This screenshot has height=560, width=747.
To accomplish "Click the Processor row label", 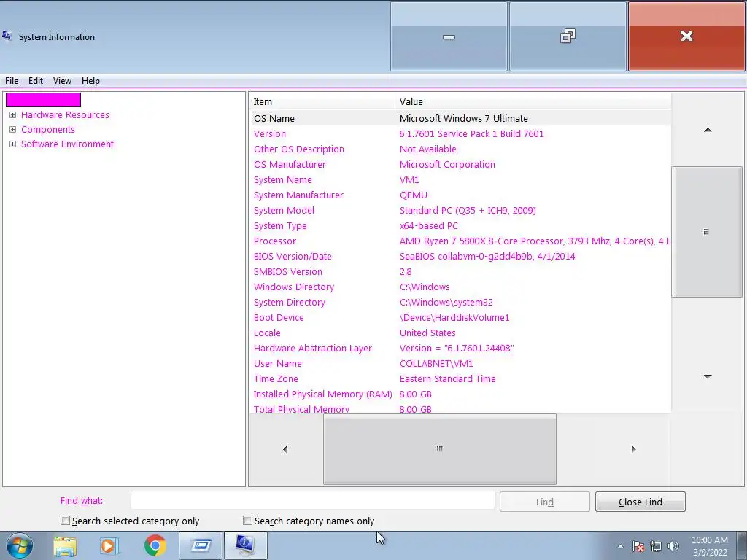I will [x=275, y=241].
